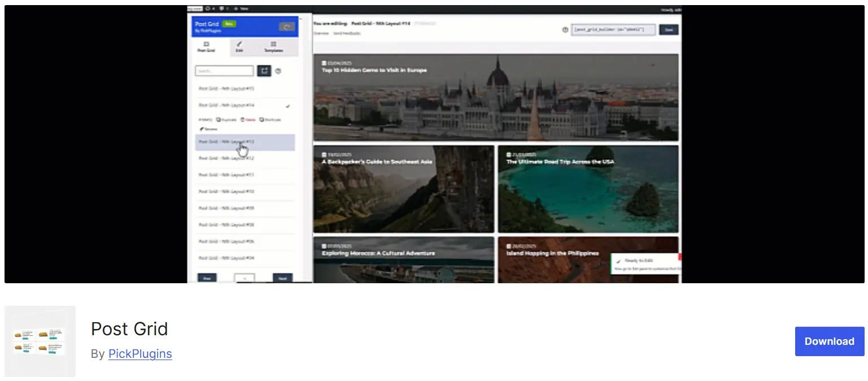The width and height of the screenshot is (868, 381).
Task: Click the gray refresh icon in the blue header
Action: pyautogui.click(x=287, y=27)
